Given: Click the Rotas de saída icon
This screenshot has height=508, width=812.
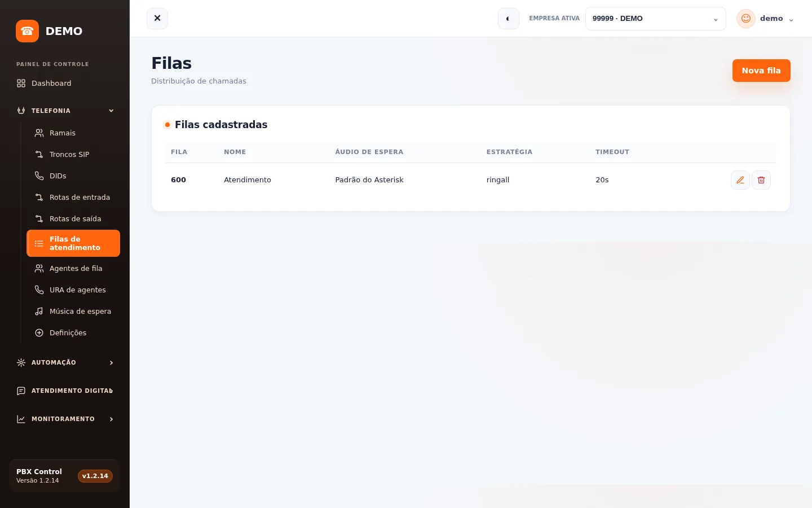Looking at the screenshot, I should click(x=39, y=219).
